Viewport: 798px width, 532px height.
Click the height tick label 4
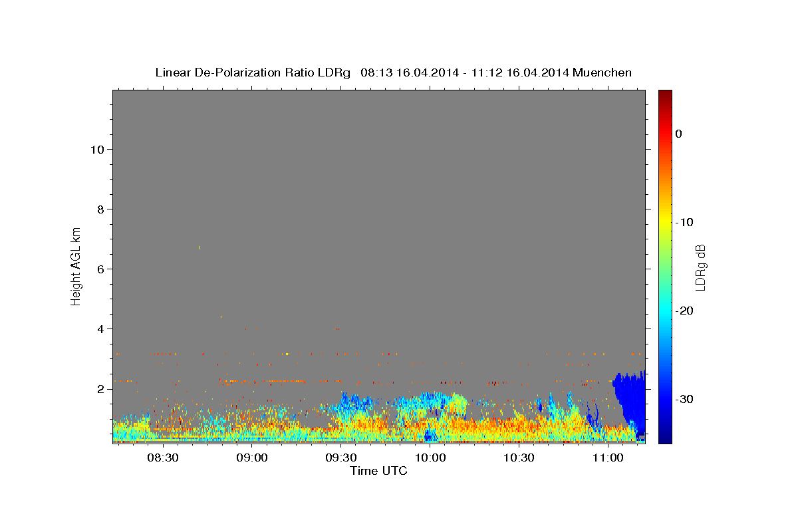click(101, 329)
